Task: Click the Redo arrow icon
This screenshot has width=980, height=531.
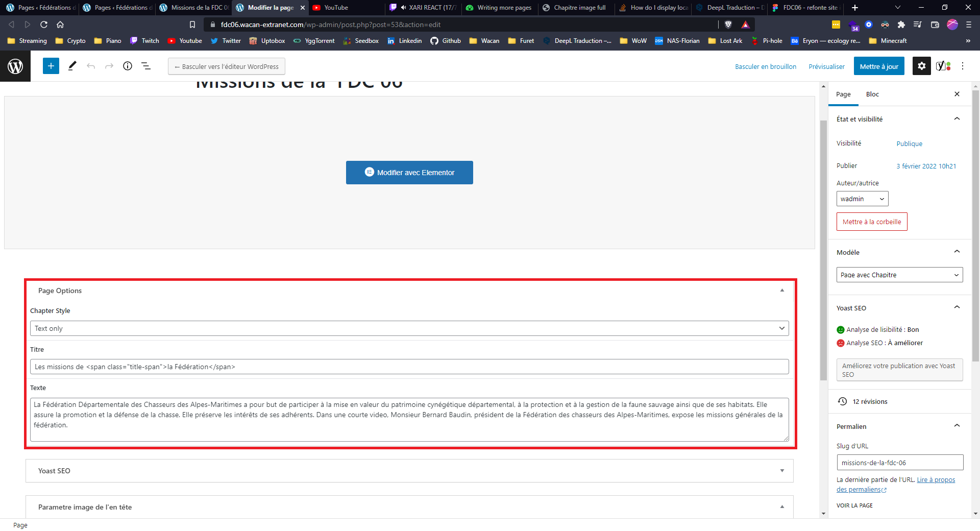Action: tap(109, 66)
